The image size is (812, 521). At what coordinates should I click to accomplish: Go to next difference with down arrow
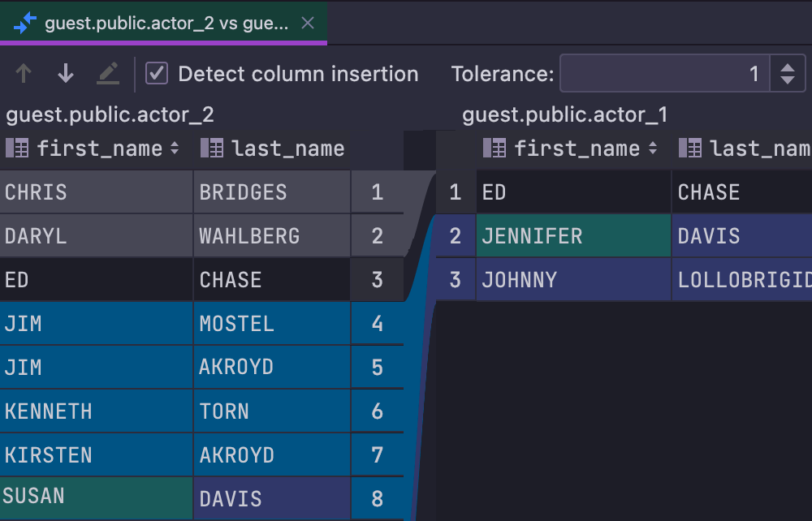66,74
